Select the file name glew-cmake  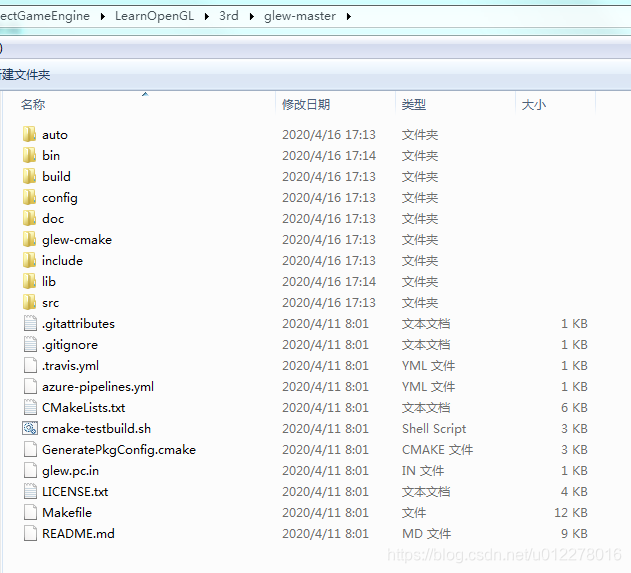click(77, 240)
